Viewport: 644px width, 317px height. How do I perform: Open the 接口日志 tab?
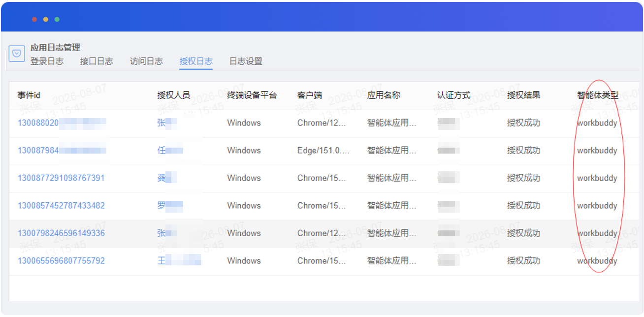97,62
